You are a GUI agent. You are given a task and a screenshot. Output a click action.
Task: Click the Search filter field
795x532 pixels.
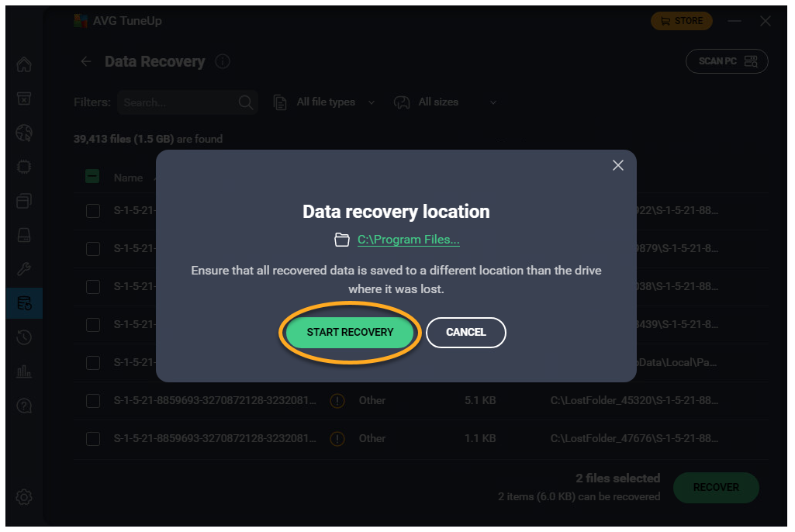[178, 102]
